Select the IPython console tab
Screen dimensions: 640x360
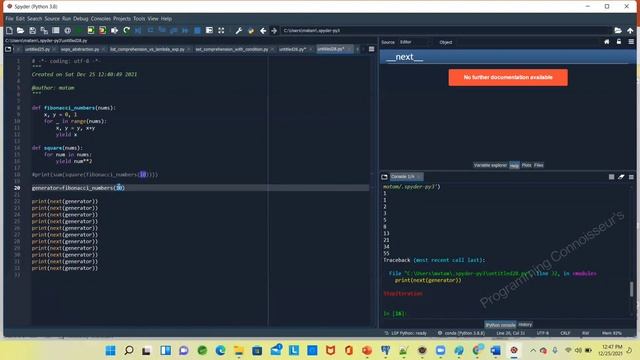pos(500,324)
